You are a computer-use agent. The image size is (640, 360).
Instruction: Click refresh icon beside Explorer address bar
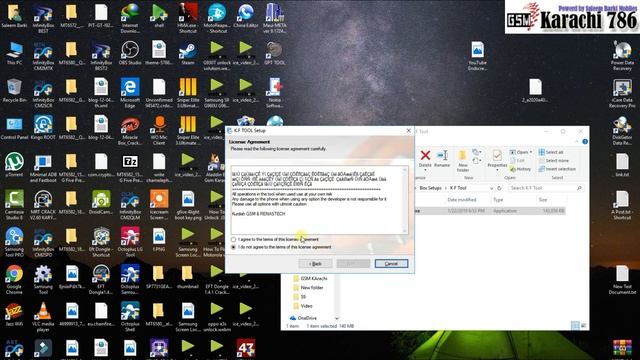point(499,188)
